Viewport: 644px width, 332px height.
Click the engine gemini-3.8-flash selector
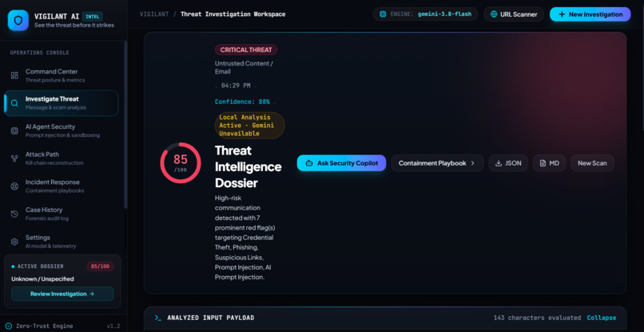click(x=425, y=14)
